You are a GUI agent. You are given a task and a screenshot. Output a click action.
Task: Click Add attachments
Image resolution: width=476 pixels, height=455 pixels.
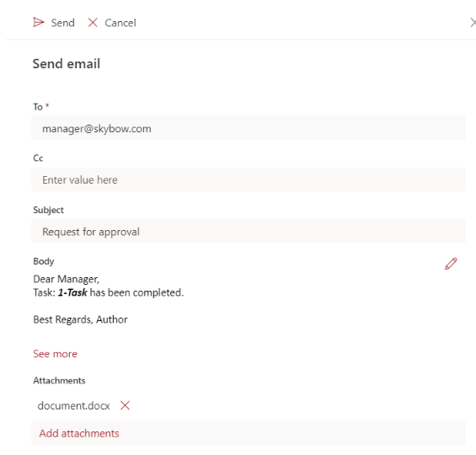79,433
